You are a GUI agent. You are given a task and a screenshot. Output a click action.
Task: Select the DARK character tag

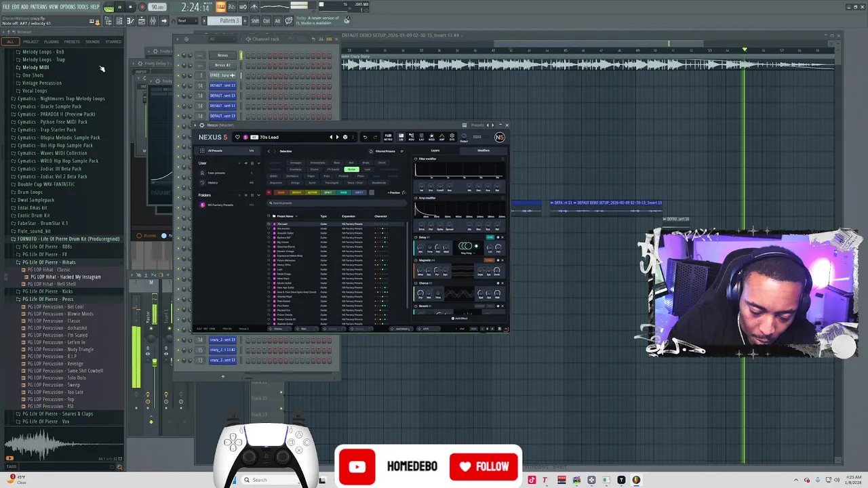point(281,192)
